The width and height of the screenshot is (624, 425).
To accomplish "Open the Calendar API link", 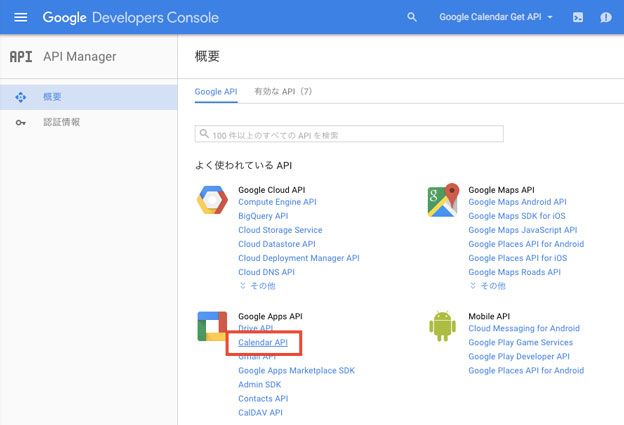I will tap(263, 343).
